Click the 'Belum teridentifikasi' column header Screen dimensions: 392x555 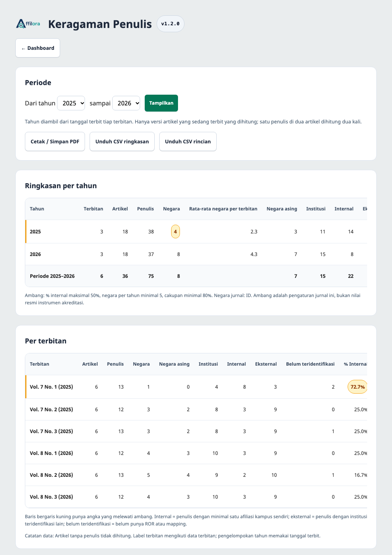tap(310, 364)
